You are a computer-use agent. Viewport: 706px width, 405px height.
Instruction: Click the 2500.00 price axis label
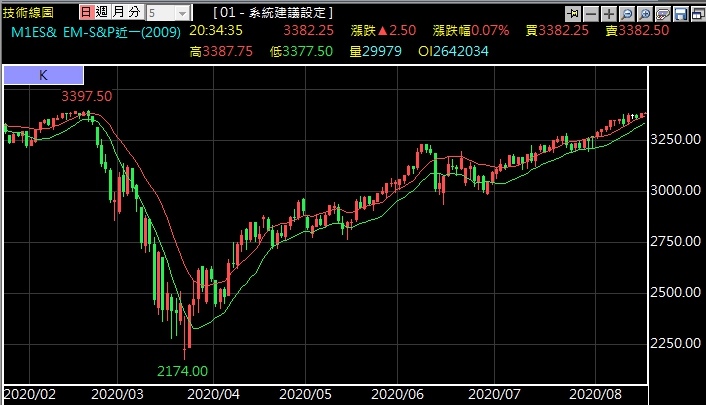tap(675, 292)
